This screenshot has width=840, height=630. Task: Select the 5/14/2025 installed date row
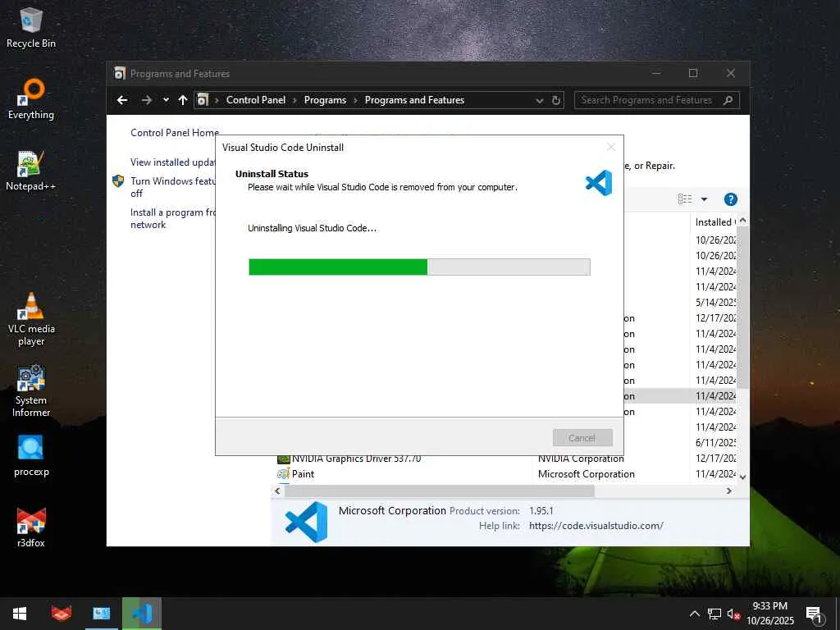click(715, 303)
